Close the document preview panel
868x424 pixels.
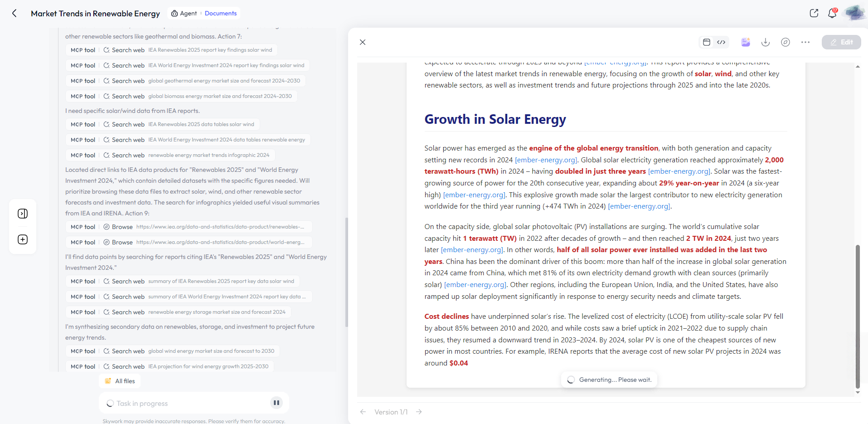pos(363,42)
